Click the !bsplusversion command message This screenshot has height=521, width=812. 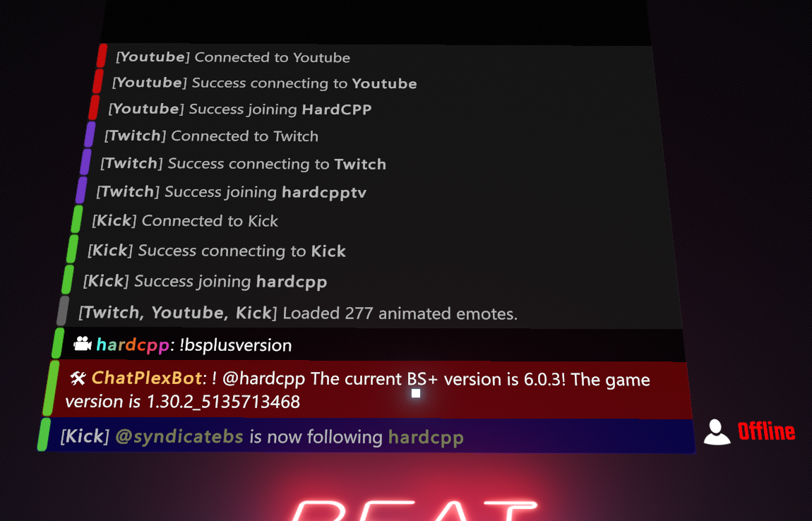pyautogui.click(x=235, y=345)
